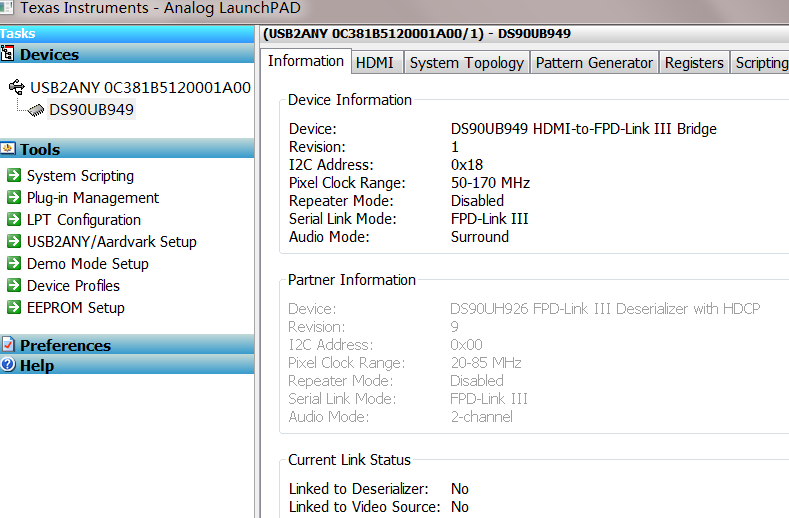Viewport: 789px width, 518px height.
Task: Click the partner I2C Address 0x00
Action: 466,344
